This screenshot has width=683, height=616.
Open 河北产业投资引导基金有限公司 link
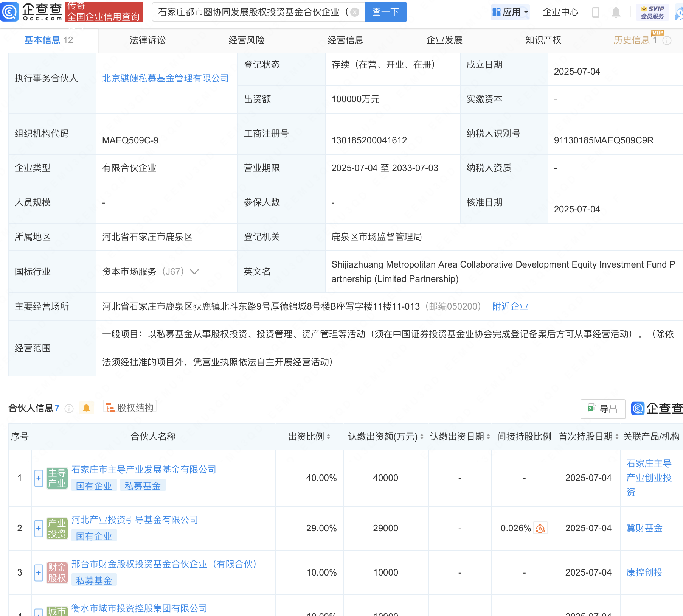point(135,520)
